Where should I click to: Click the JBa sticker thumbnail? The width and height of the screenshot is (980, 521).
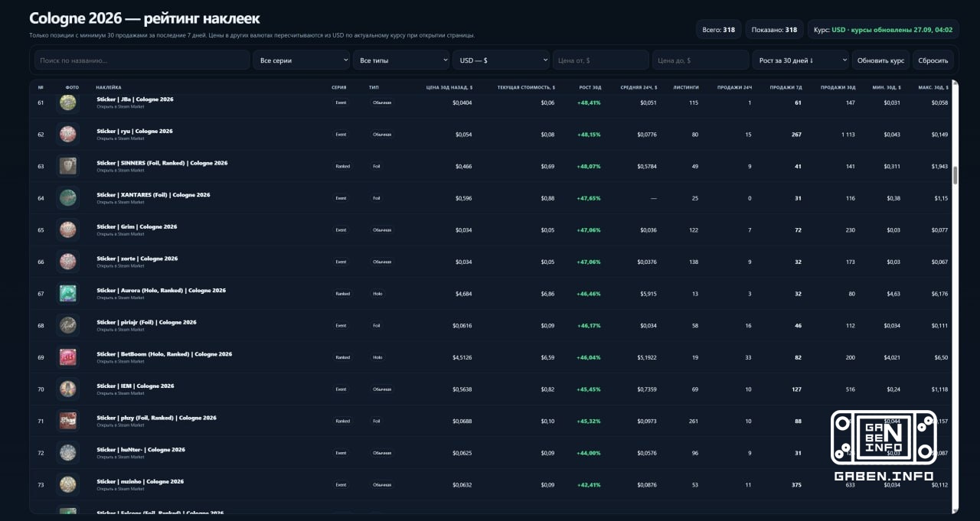[68, 103]
